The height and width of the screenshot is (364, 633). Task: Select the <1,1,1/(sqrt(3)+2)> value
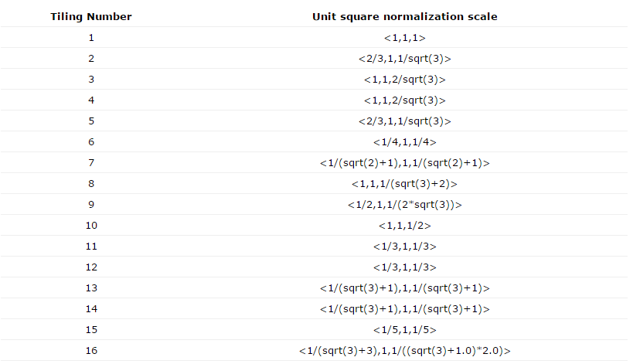(x=404, y=183)
